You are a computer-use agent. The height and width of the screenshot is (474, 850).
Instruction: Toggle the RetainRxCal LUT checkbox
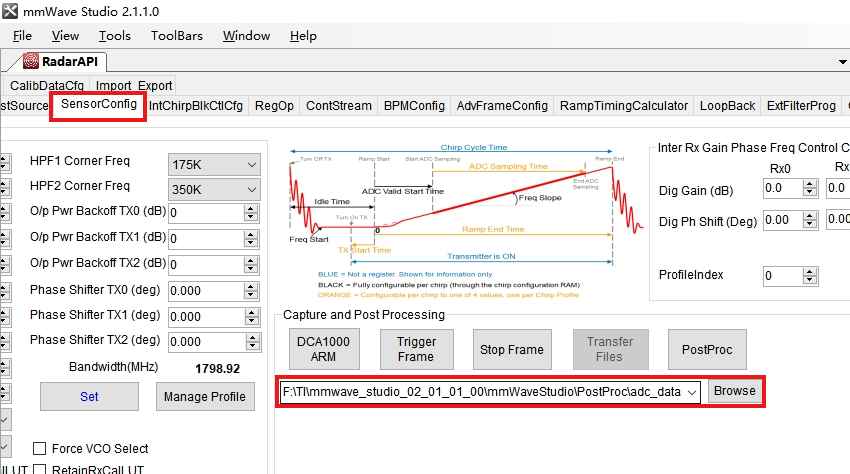pyautogui.click(x=39, y=469)
